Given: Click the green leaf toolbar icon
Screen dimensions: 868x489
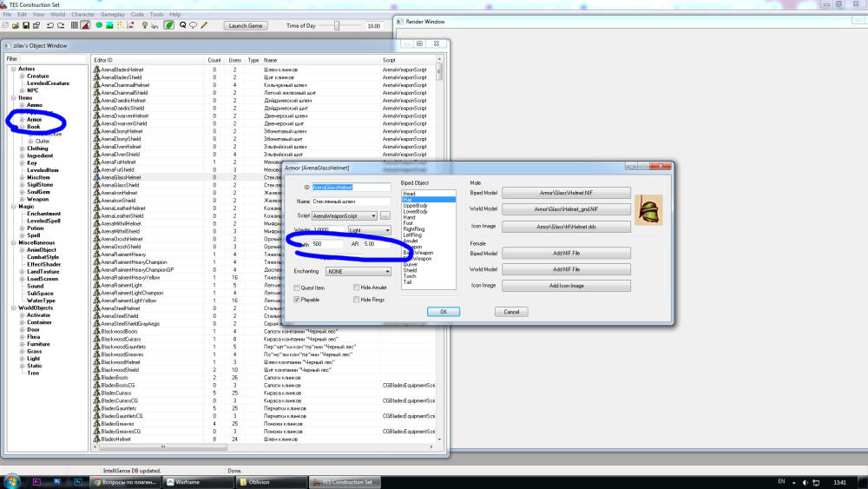Looking at the screenshot, I should [169, 25].
